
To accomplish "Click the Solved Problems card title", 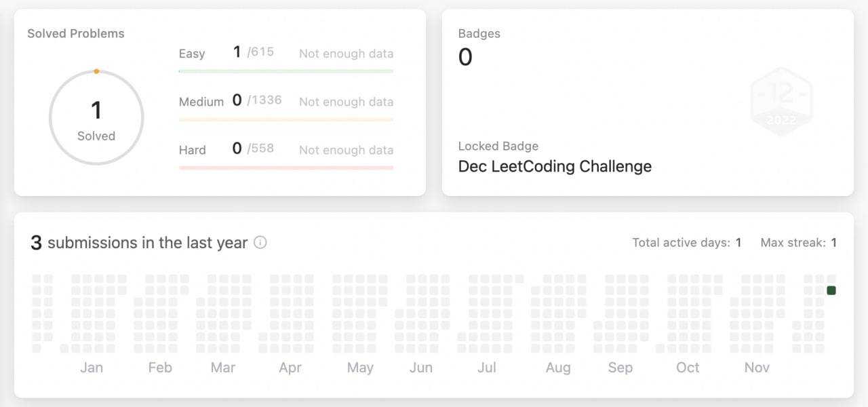I will coord(76,33).
